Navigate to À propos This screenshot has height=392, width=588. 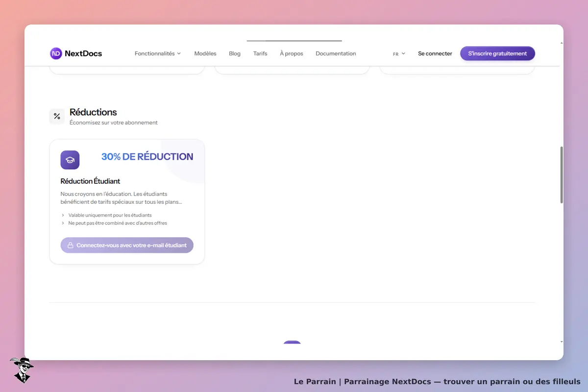pyautogui.click(x=292, y=53)
